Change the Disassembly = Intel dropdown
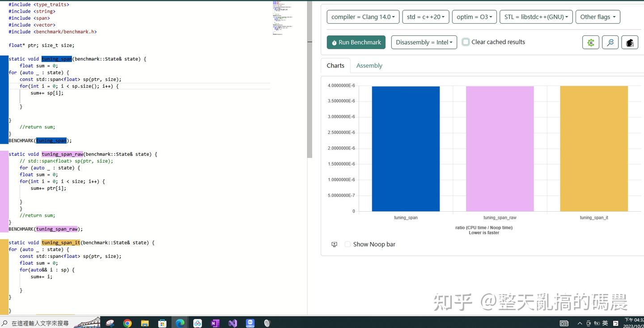644x328 pixels. [x=424, y=43]
